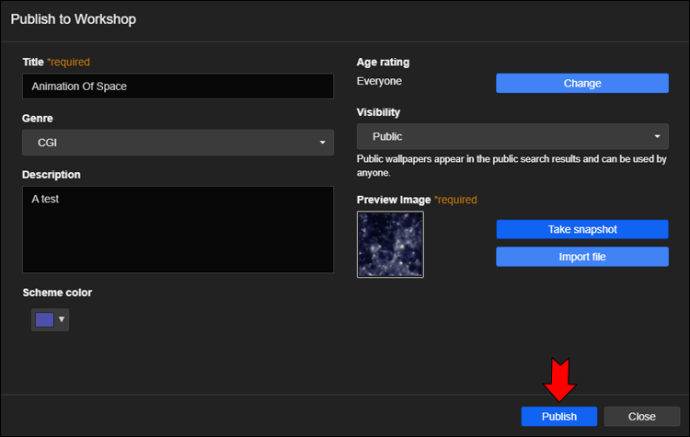Screen dimensions: 690x437
Task: Open the Genre dropdown showing CGI
Action: pyautogui.click(x=178, y=143)
